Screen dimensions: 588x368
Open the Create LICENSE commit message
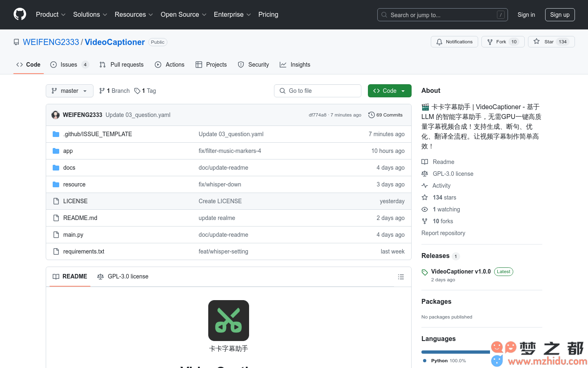click(220, 201)
